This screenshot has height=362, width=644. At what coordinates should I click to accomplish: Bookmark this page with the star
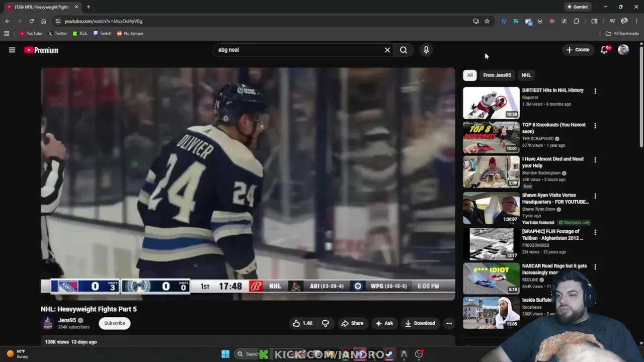coord(487,21)
